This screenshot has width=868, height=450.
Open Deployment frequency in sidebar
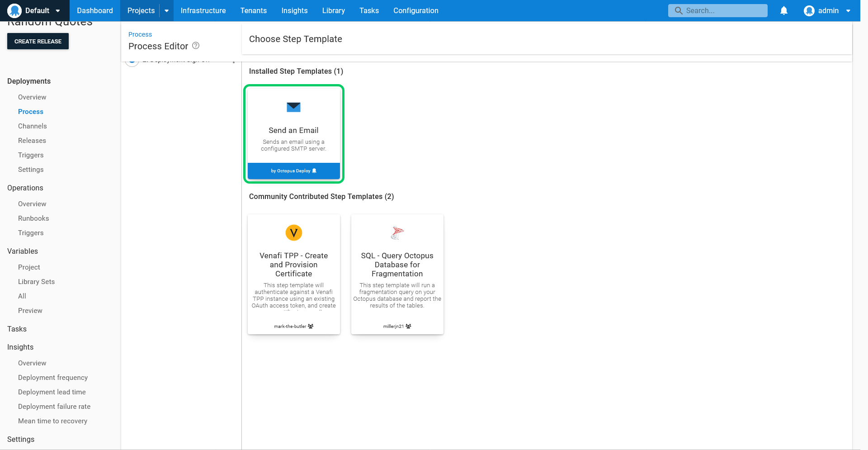pos(53,378)
